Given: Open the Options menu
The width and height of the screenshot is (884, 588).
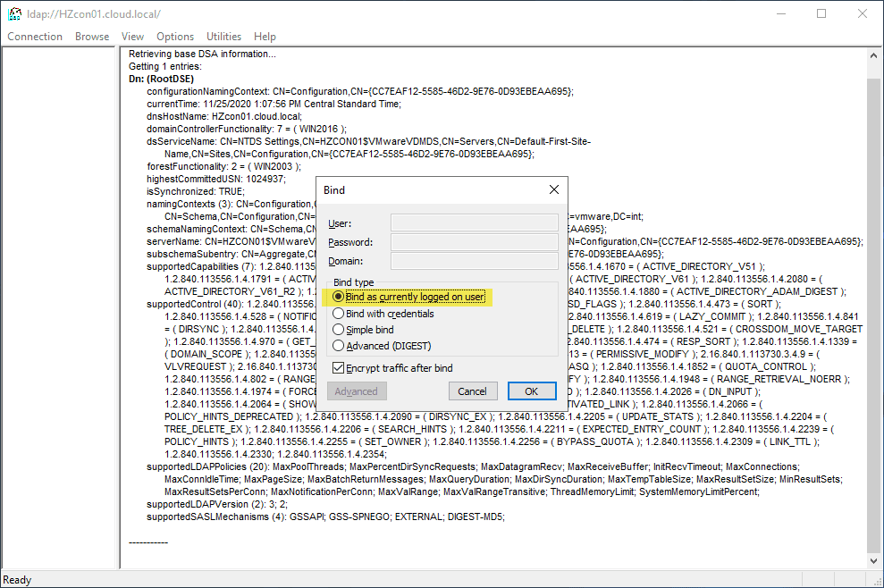Looking at the screenshot, I should (x=175, y=36).
